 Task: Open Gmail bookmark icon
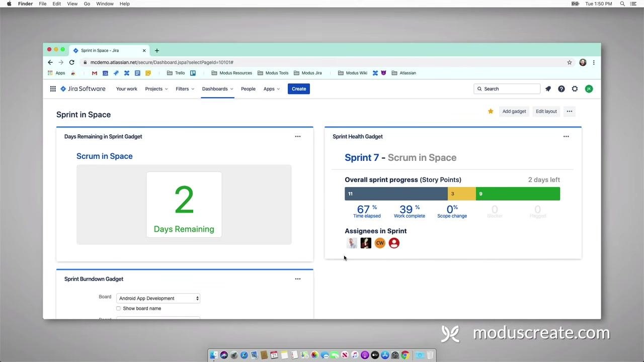point(94,73)
